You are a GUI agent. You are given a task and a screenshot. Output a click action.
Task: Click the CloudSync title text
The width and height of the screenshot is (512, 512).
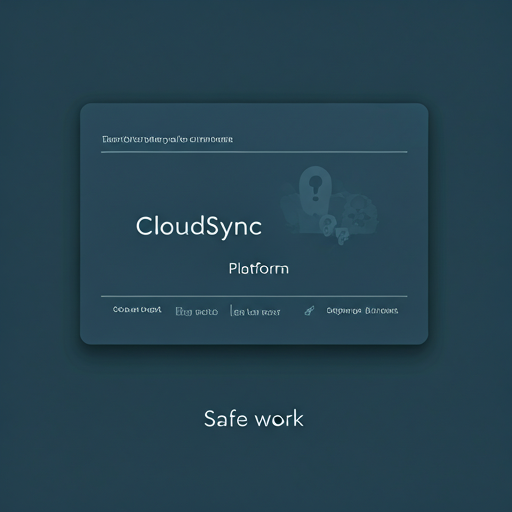pyautogui.click(x=199, y=227)
